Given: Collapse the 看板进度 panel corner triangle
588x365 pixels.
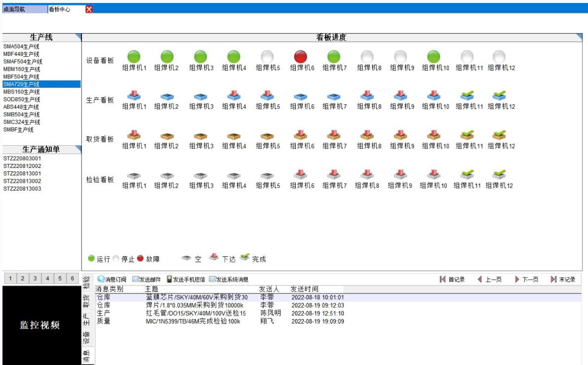Looking at the screenshot, I should [x=584, y=36].
